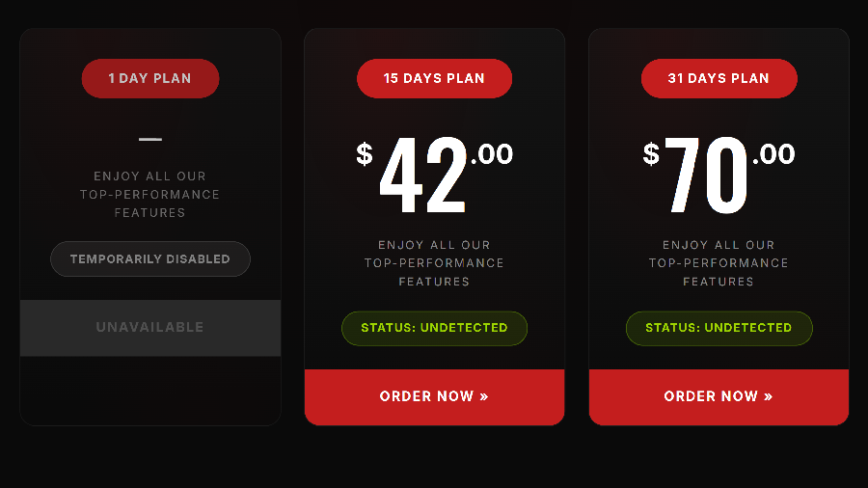Click the .00 cents next to 42
Image resolution: width=868 pixels, height=488 pixels.
(492, 154)
